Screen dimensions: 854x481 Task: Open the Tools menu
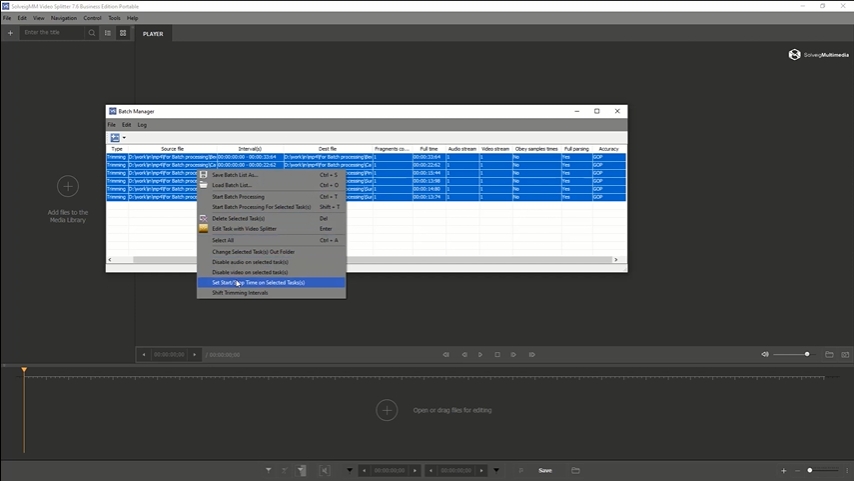point(114,18)
